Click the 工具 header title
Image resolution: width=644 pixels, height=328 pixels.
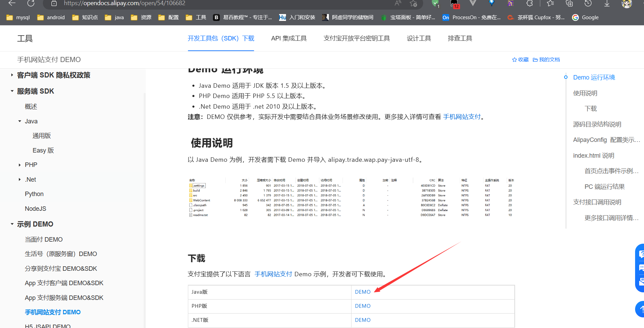click(x=25, y=38)
